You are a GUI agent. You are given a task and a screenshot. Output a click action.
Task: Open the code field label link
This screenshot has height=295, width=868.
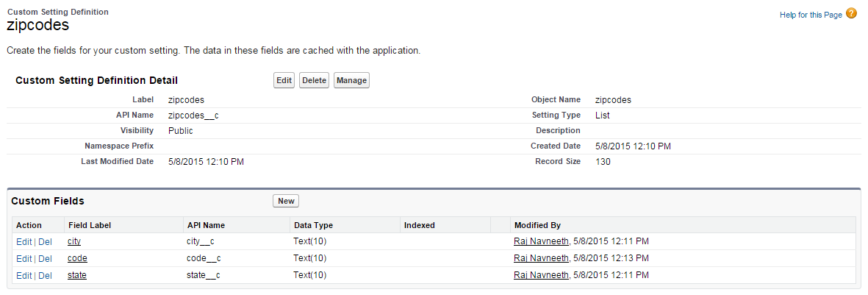tap(77, 258)
